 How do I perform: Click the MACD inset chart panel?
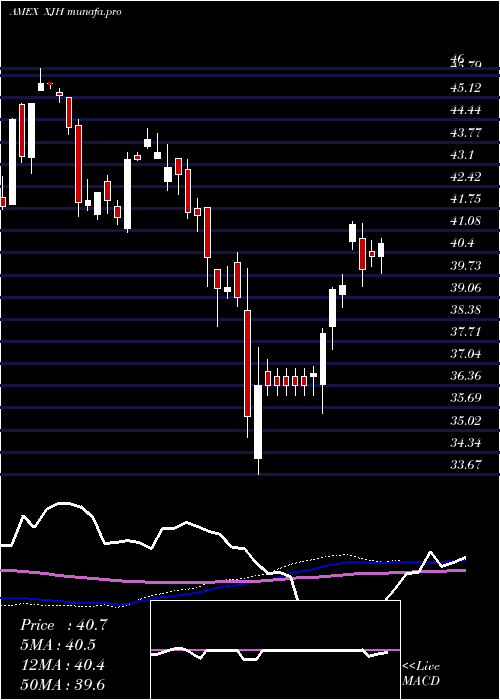click(x=275, y=650)
